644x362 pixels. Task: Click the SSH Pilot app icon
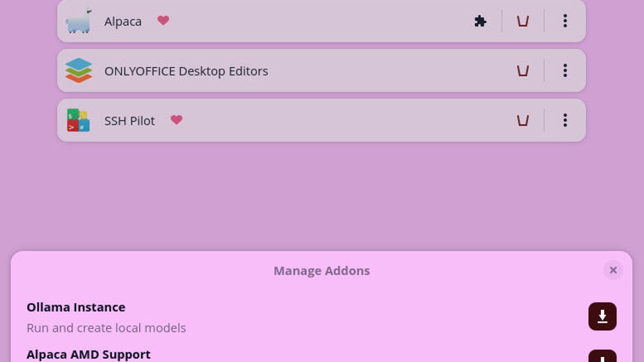[78, 121]
